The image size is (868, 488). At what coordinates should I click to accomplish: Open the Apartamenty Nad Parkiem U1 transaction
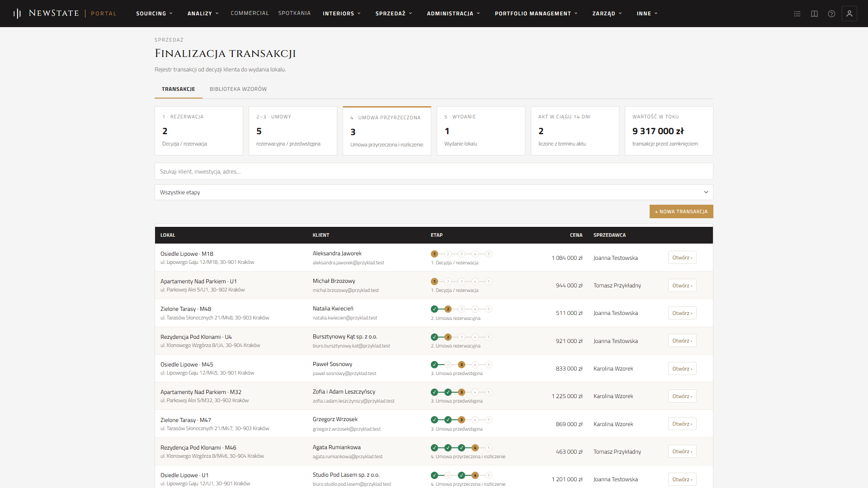682,286
